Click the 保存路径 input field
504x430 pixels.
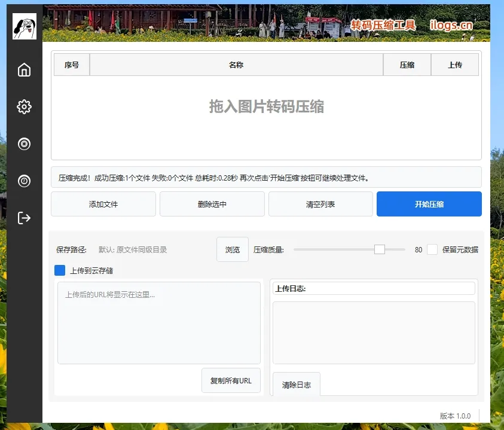pyautogui.click(x=154, y=249)
